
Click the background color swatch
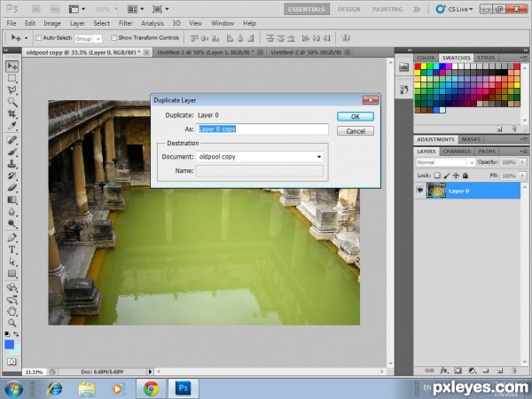[x=17, y=350]
